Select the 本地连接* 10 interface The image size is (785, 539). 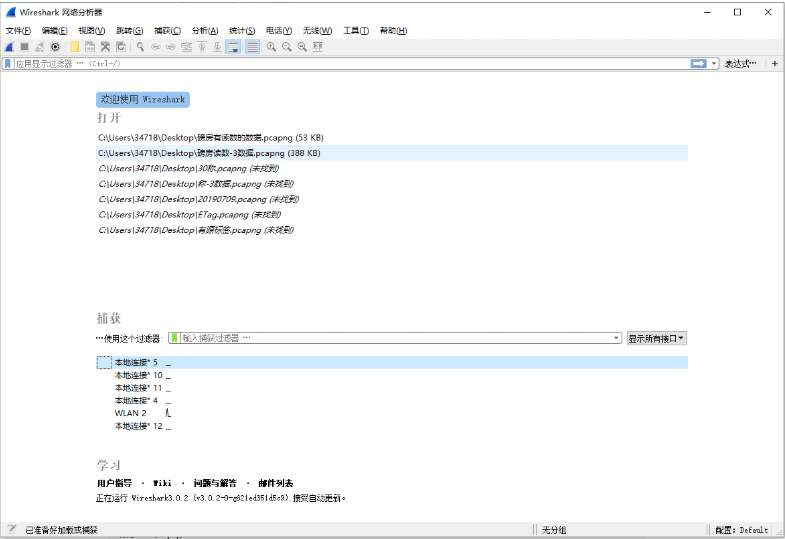click(x=392, y=375)
